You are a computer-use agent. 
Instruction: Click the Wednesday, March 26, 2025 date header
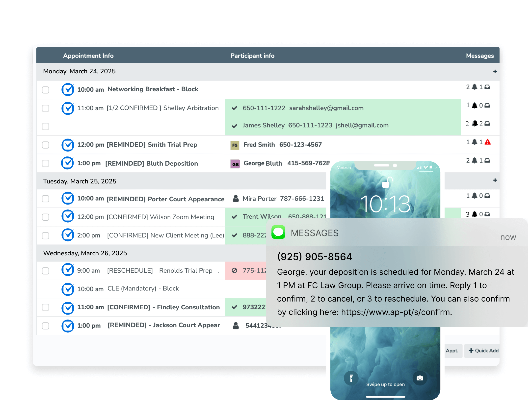[85, 253]
